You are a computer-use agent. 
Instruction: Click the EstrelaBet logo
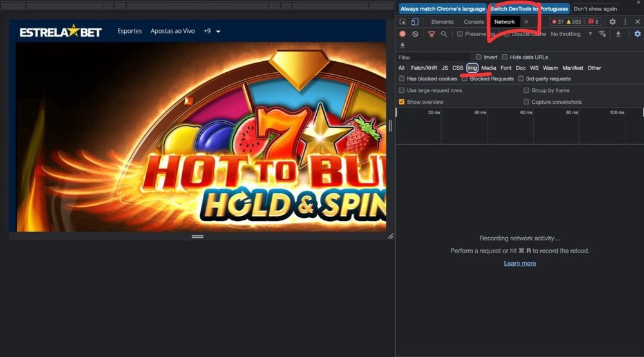pos(61,31)
